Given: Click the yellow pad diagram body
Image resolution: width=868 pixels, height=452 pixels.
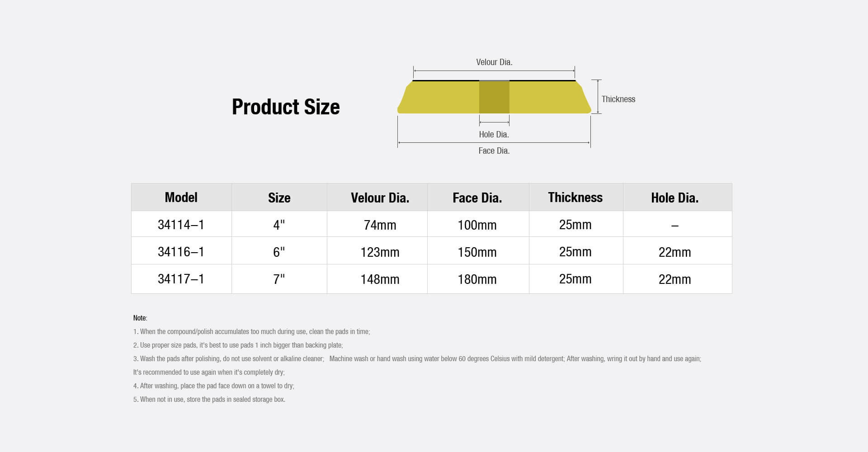Looking at the screenshot, I should click(443, 97).
